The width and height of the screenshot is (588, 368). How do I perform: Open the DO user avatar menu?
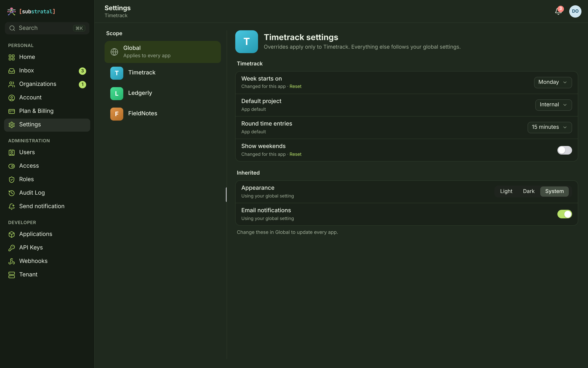575,11
